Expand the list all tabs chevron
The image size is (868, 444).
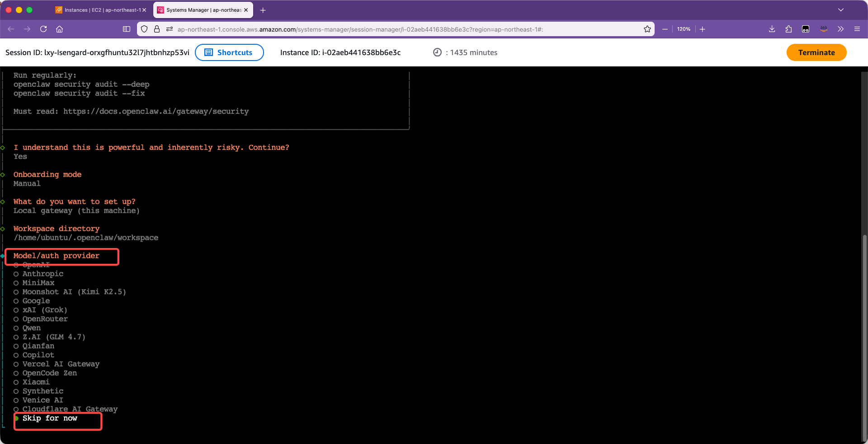(840, 10)
